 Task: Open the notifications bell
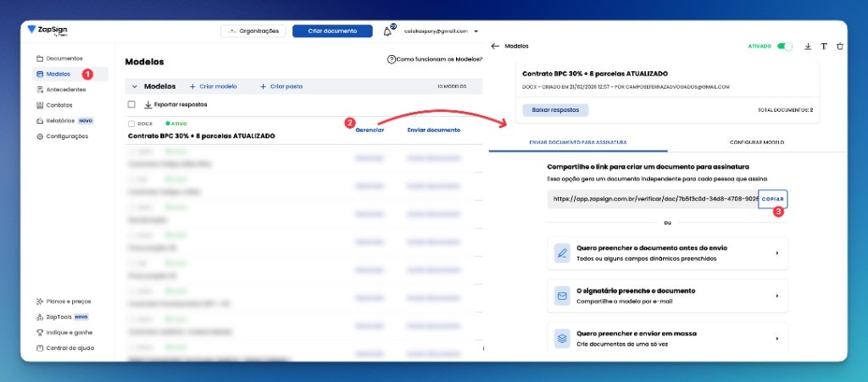[x=387, y=31]
